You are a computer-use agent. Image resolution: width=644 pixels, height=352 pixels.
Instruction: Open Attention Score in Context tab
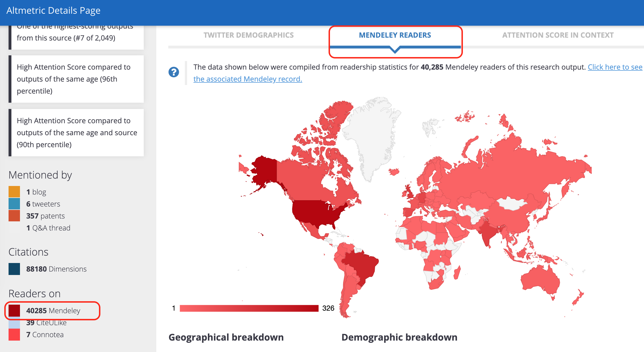558,35
